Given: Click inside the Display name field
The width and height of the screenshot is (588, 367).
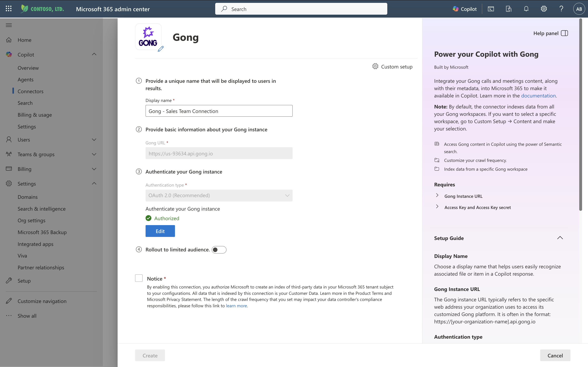Looking at the screenshot, I should point(218,111).
